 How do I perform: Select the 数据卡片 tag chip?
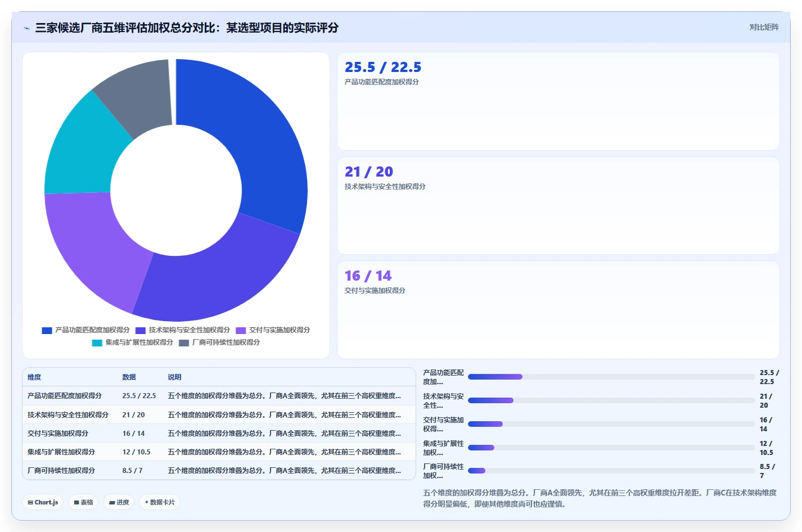[160, 502]
